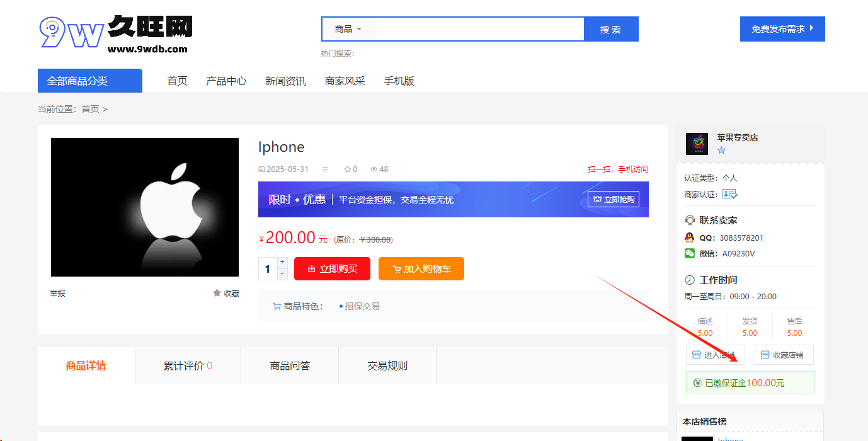Image resolution: width=868 pixels, height=441 pixels.
Task: Click the star icon under 苹果专卖店
Action: [722, 150]
